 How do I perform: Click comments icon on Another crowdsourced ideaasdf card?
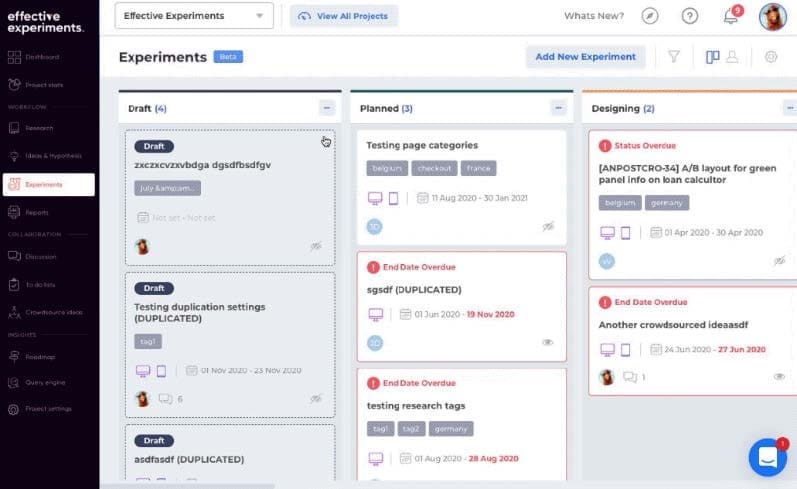(630, 377)
